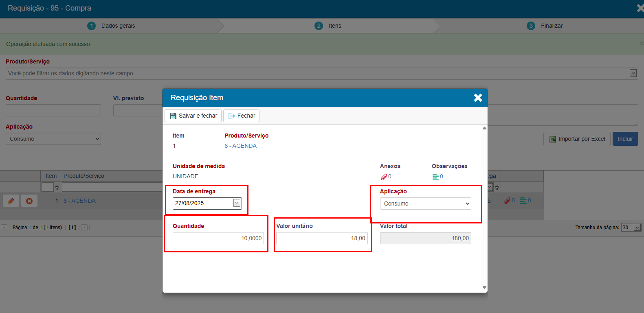This screenshot has height=313, width=644.
Task: Click the green observations icon in grid row
Action: pyautogui.click(x=523, y=201)
